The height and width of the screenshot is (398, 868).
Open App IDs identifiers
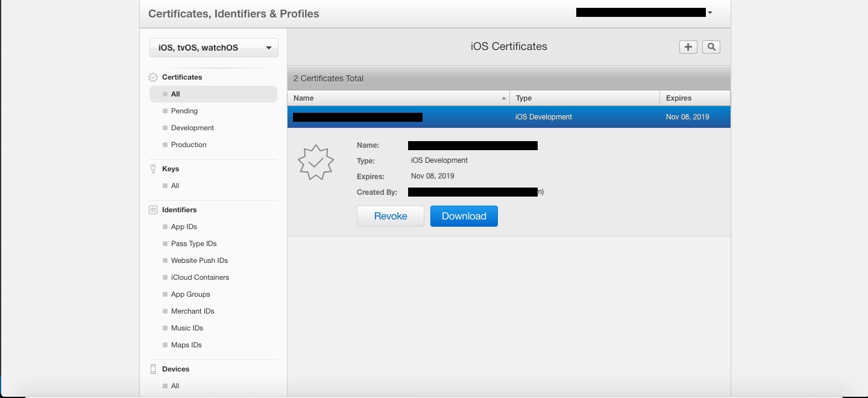pos(184,227)
